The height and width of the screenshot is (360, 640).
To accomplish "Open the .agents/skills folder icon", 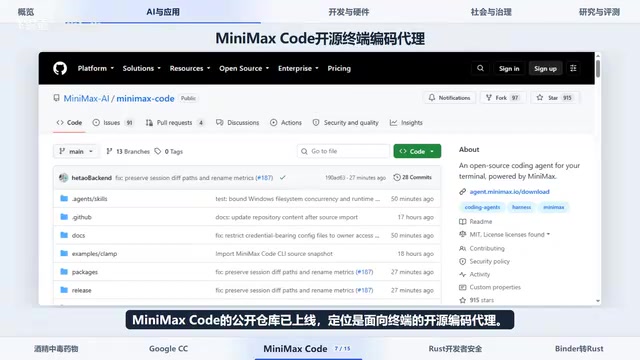I will pyautogui.click(x=64, y=198).
